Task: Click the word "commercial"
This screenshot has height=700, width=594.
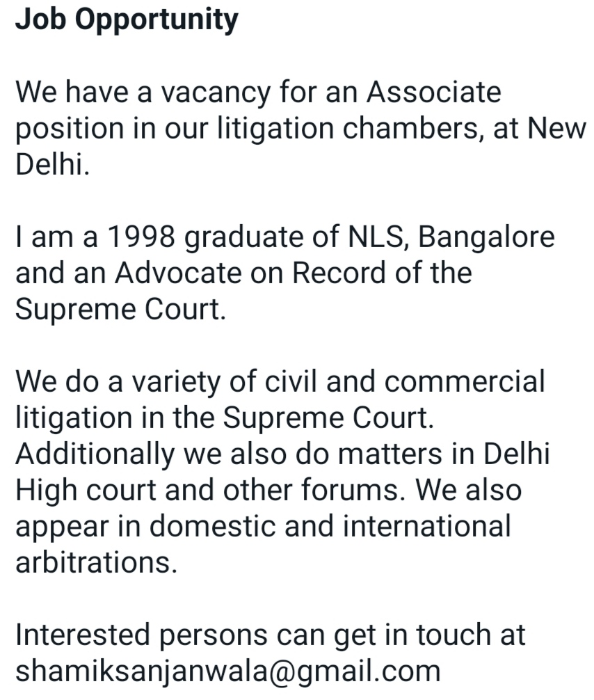Action: click(x=465, y=382)
